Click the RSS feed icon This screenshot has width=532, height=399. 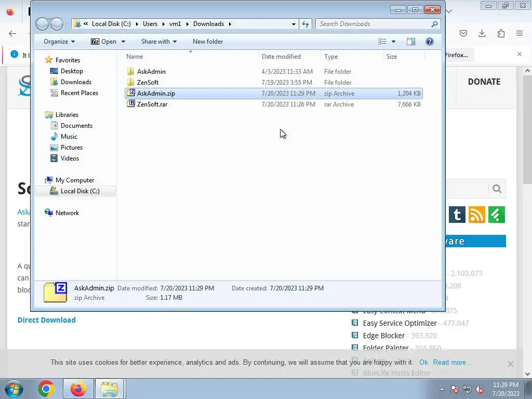point(477,215)
